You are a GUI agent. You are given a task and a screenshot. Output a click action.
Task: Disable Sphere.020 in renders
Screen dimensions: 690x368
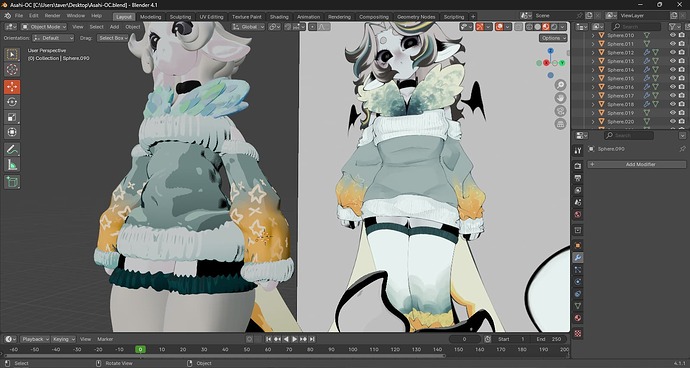point(682,121)
